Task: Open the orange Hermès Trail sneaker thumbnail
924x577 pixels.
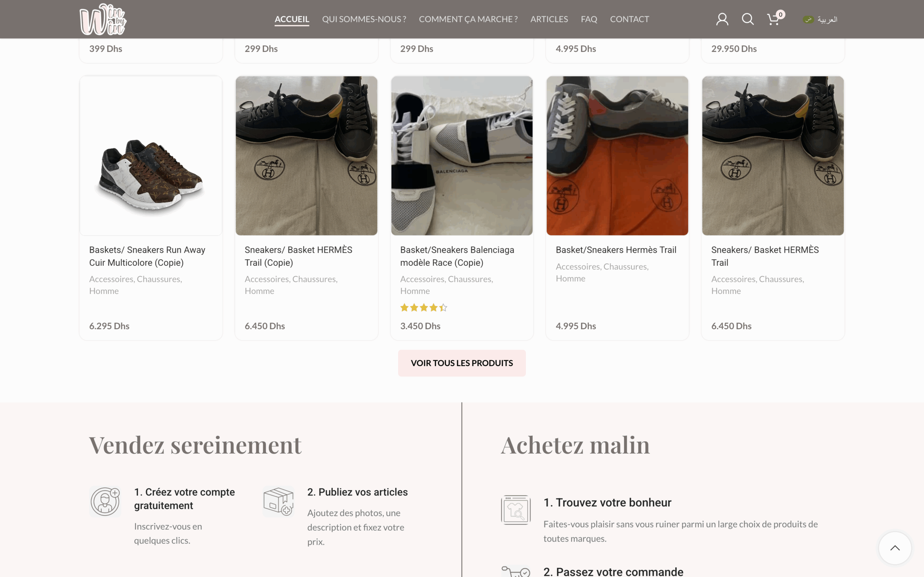Action: click(617, 156)
